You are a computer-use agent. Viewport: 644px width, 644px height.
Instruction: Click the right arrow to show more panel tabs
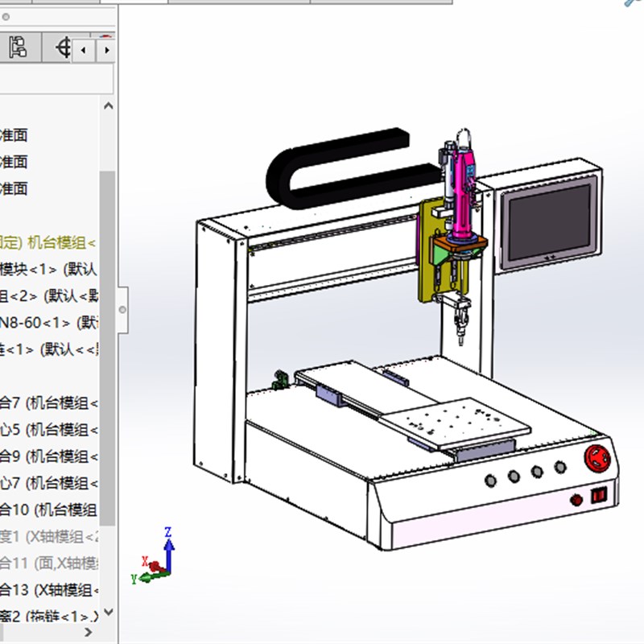click(x=105, y=49)
